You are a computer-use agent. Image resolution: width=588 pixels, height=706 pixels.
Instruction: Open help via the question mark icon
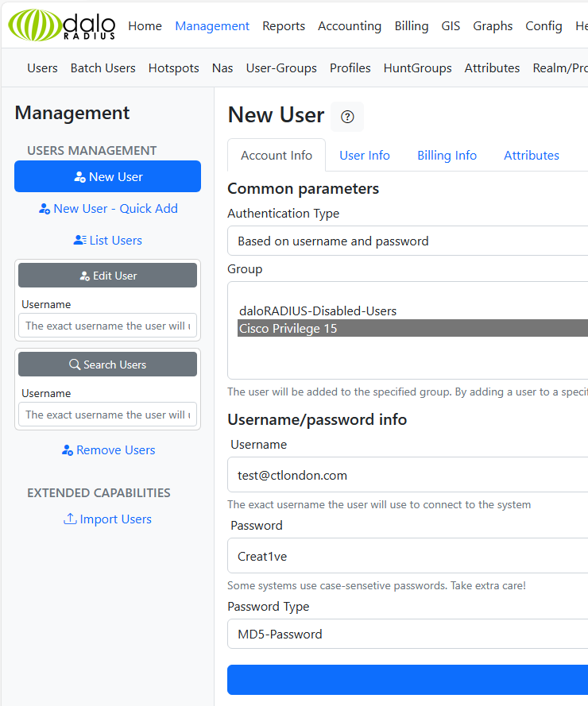[347, 116]
